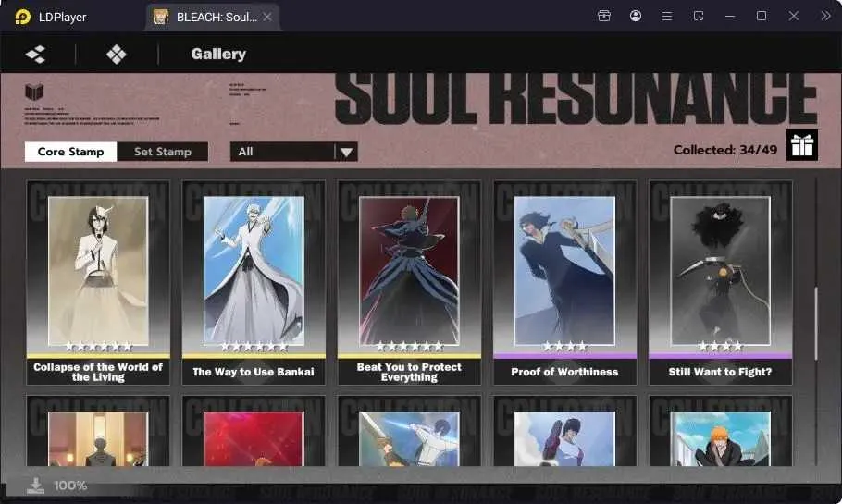Open the All filter dropdown
The height and width of the screenshot is (504, 842).
[x=293, y=152]
